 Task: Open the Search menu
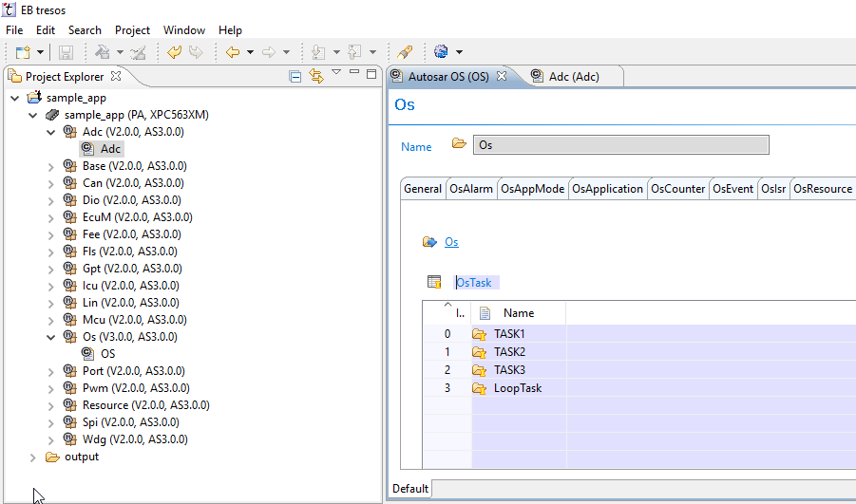(85, 30)
